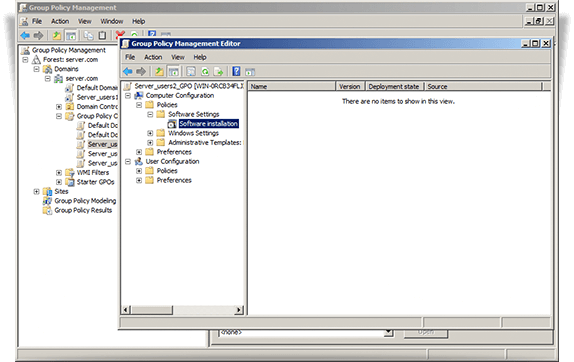Image resolution: width=574 pixels, height=362 pixels.
Task: Click Group Policy Management title bar system icon
Action: click(24, 7)
